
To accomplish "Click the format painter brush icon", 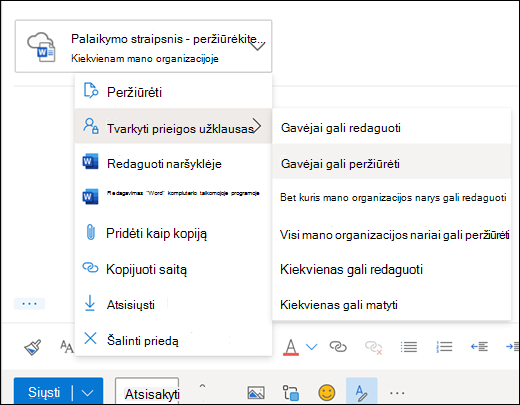I will (x=33, y=347).
